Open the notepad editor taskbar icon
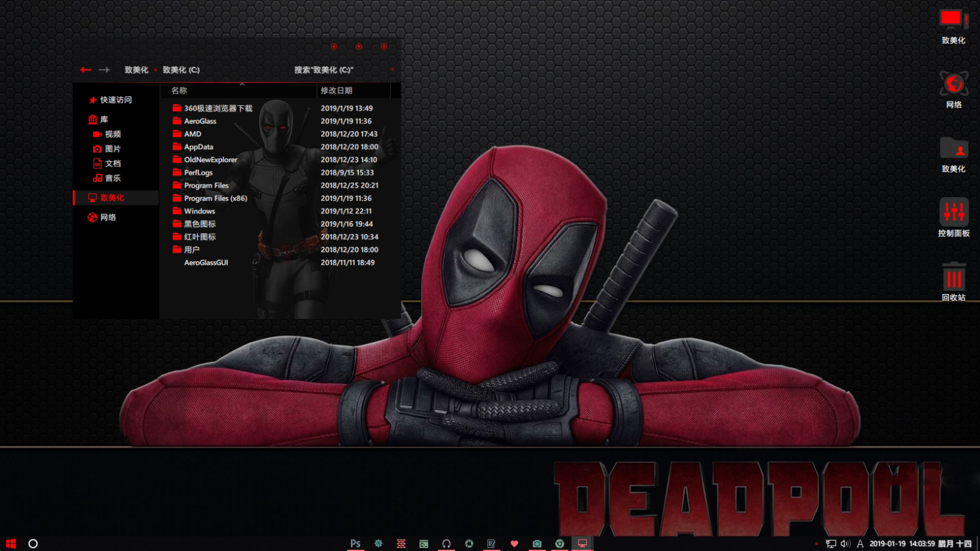The width and height of the screenshot is (980, 551). point(491,544)
